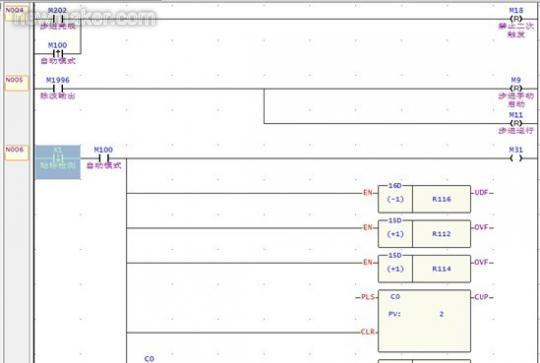
Task: Click the highlighted blue contact in N006
Action: (58, 162)
